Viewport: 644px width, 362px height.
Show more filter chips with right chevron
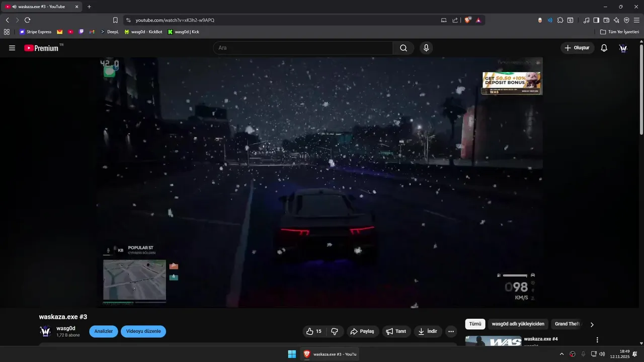(592, 325)
